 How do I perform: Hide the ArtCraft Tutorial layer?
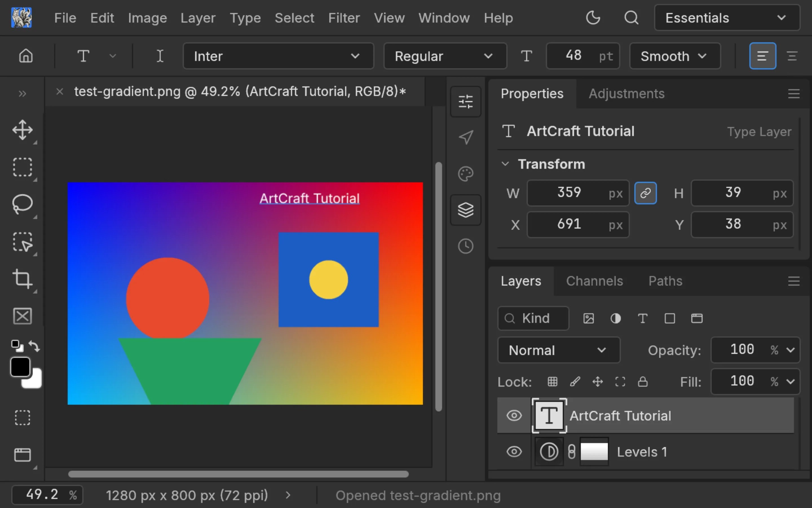point(514,416)
